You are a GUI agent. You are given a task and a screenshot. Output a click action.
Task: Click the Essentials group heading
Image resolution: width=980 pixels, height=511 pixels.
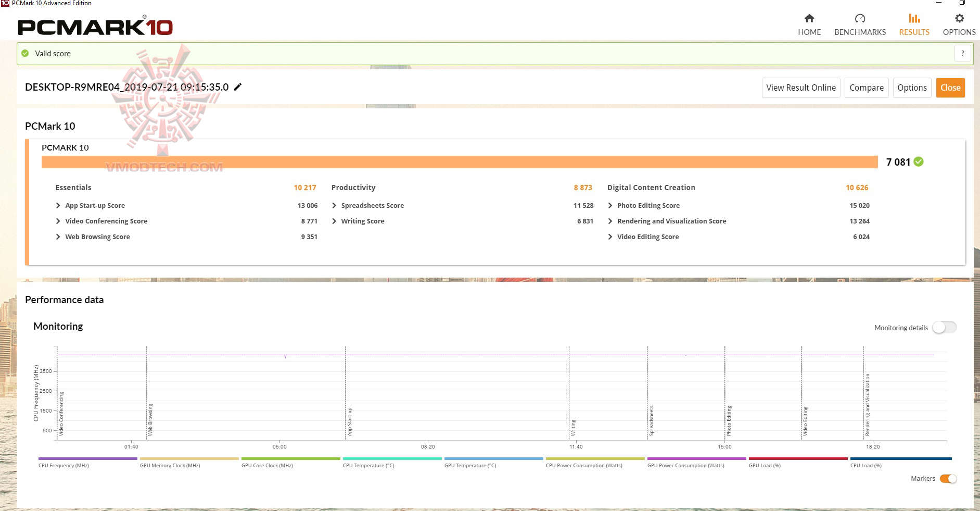point(73,188)
